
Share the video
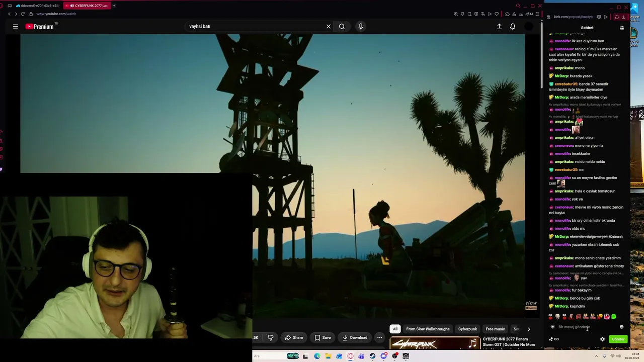[x=294, y=338]
